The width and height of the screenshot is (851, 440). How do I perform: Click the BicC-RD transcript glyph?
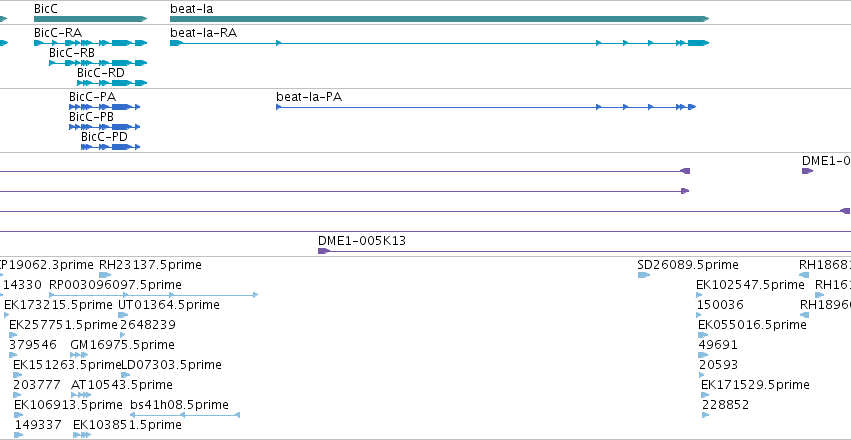tap(112, 83)
